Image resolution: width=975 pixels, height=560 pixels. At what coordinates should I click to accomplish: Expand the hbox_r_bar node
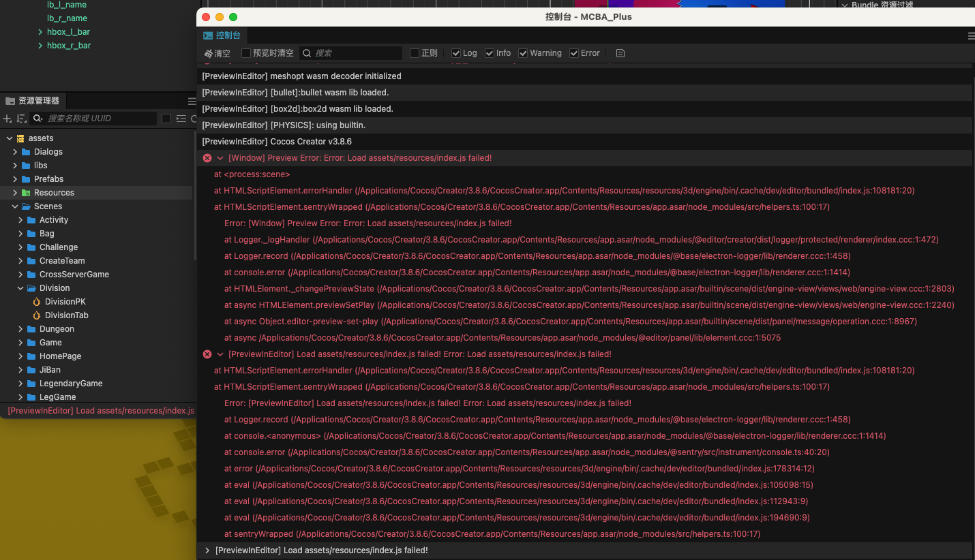click(x=41, y=46)
